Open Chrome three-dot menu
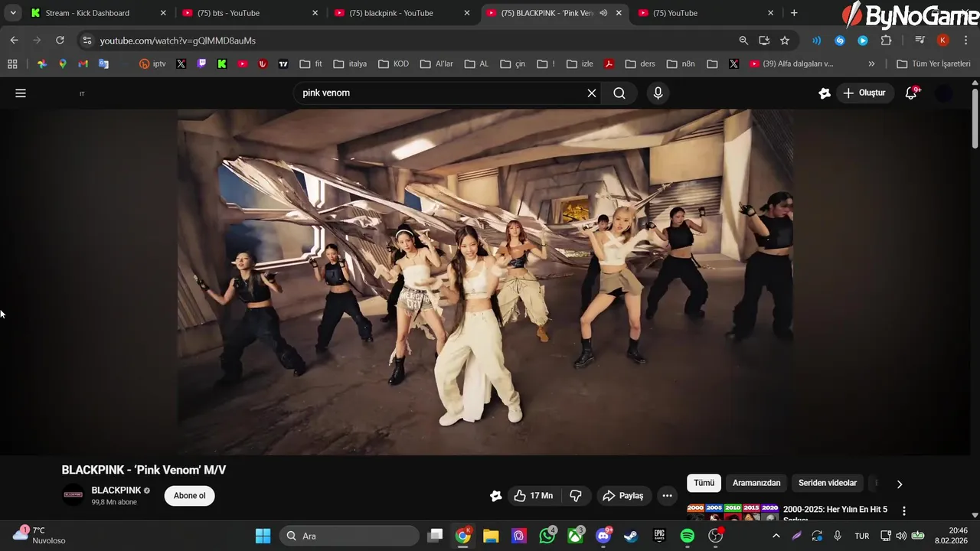Screen dimensions: 980x551 tap(966, 41)
